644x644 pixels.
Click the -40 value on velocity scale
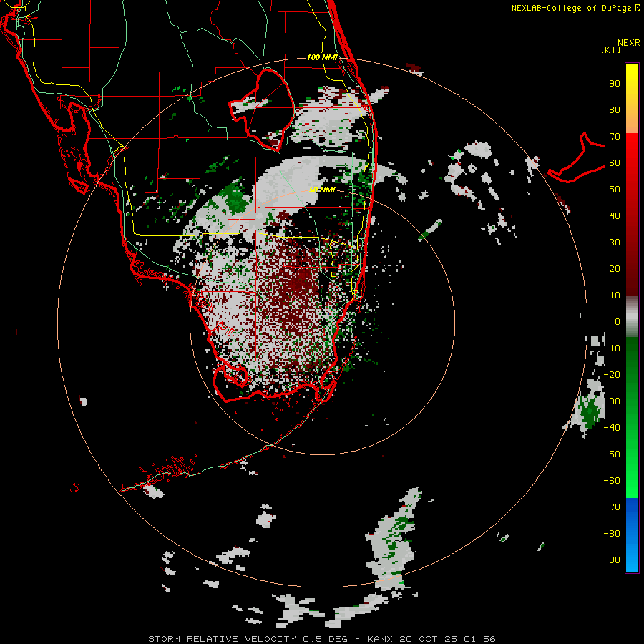tap(612, 428)
